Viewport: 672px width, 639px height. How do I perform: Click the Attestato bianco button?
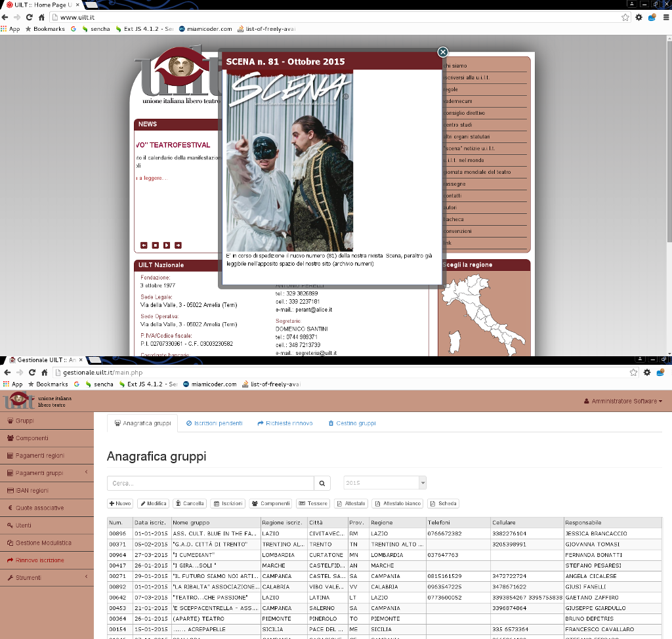coord(398,504)
